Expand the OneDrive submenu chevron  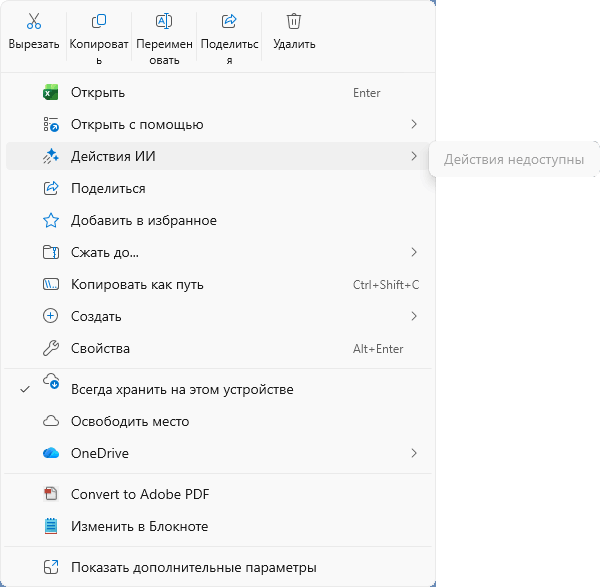[x=414, y=453]
